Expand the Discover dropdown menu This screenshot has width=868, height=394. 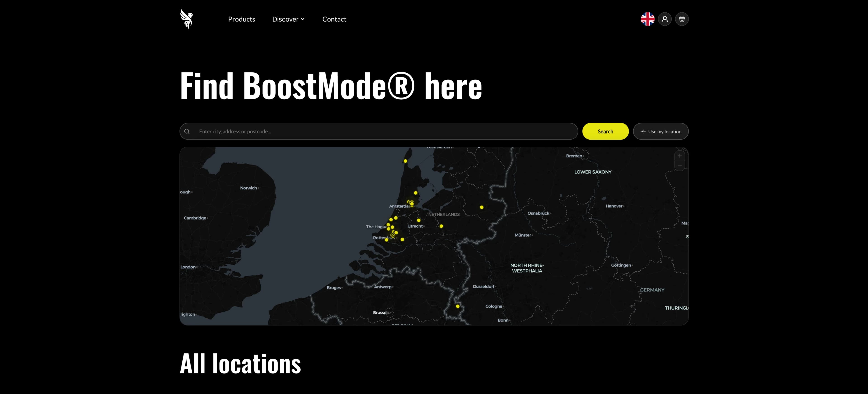click(x=288, y=19)
